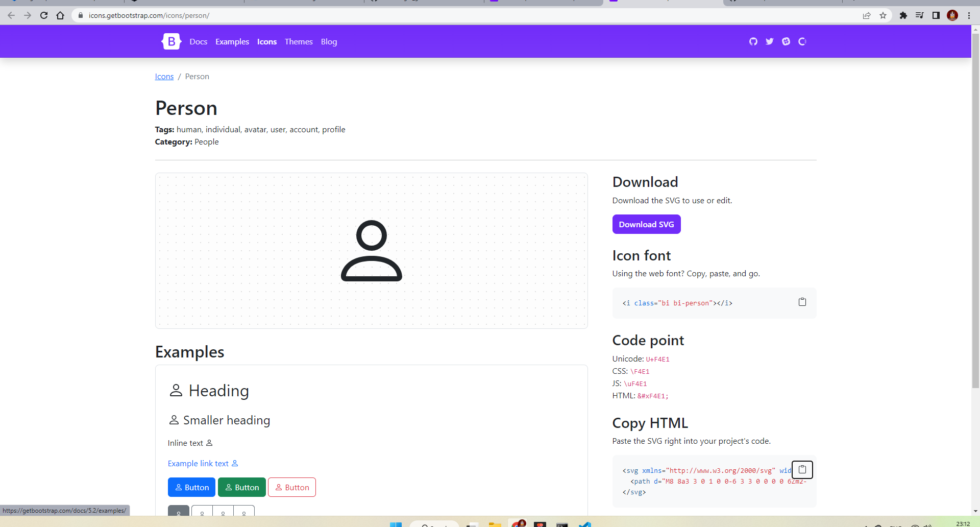This screenshot has width=980, height=527.
Task: Click the Bootstrap logo in the navbar
Action: (171, 41)
